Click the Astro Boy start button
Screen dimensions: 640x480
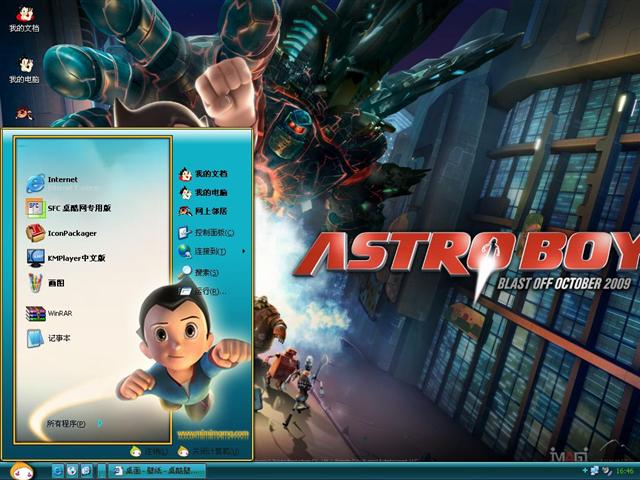20,470
